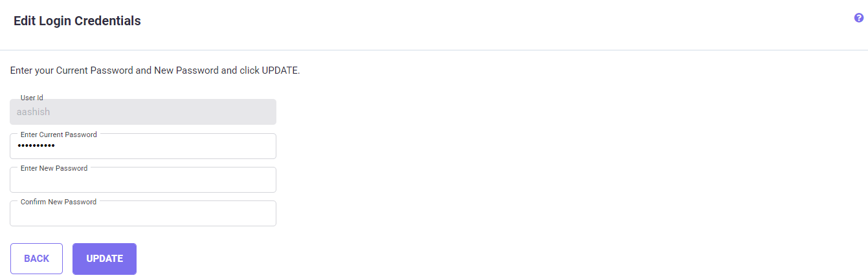Click the Enter Current Password label text

pyautogui.click(x=59, y=135)
